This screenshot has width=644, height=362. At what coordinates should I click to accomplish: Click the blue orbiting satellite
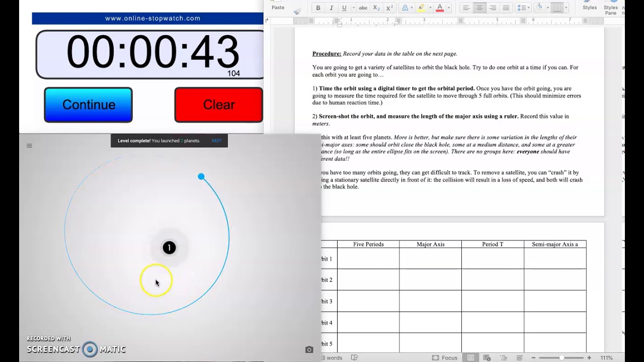pyautogui.click(x=201, y=176)
